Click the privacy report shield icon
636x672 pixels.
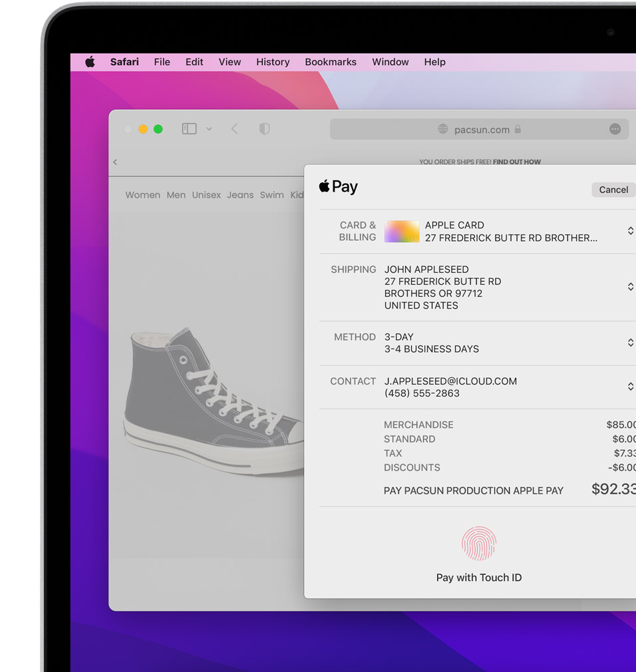point(264,129)
